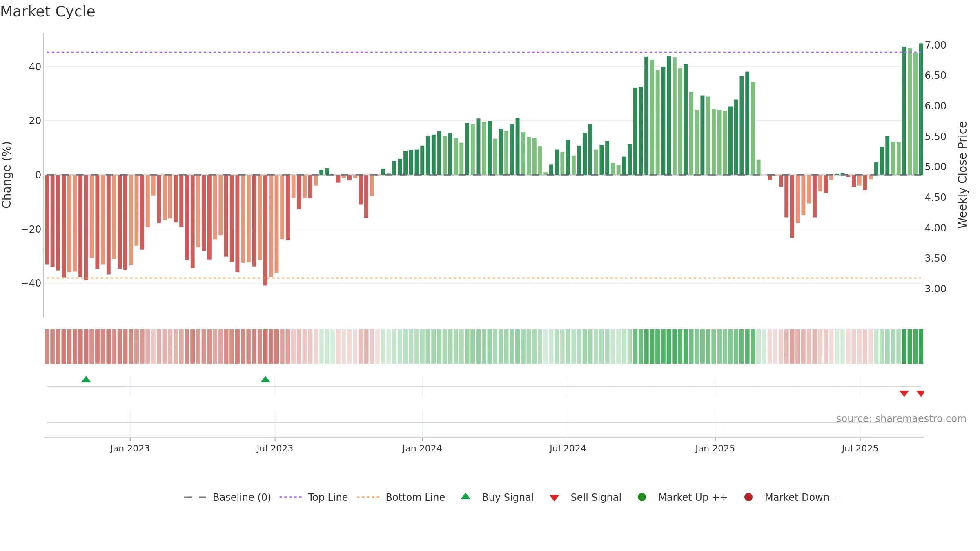The width and height of the screenshot is (980, 551).
Task: Click the deepest red bar crossing the bottom line
Action: tap(265, 230)
